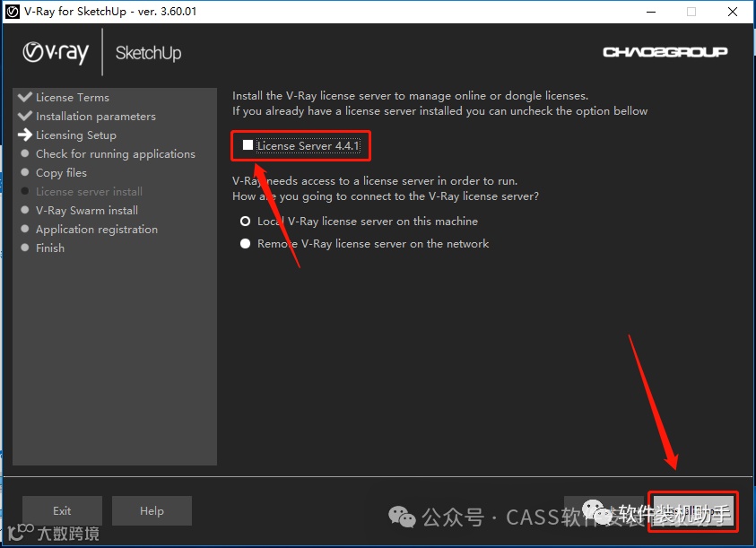
Task: Click the Chaos Group logo
Action: pyautogui.click(x=665, y=52)
